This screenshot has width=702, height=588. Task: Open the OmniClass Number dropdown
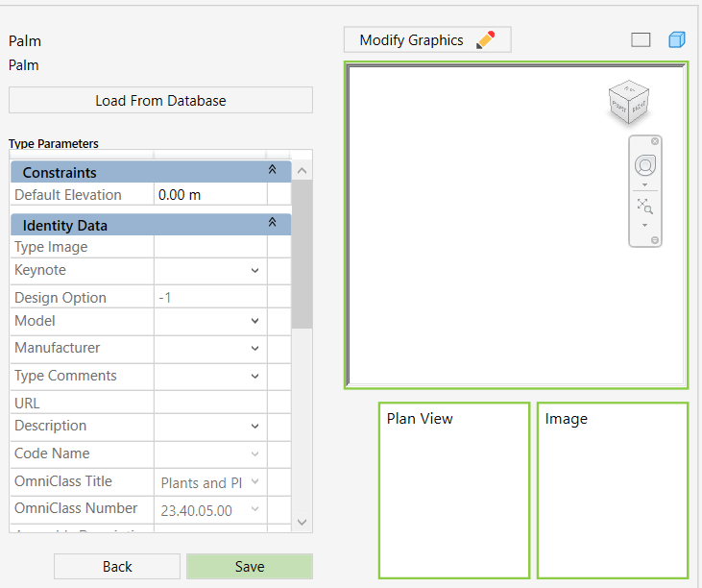(x=254, y=509)
